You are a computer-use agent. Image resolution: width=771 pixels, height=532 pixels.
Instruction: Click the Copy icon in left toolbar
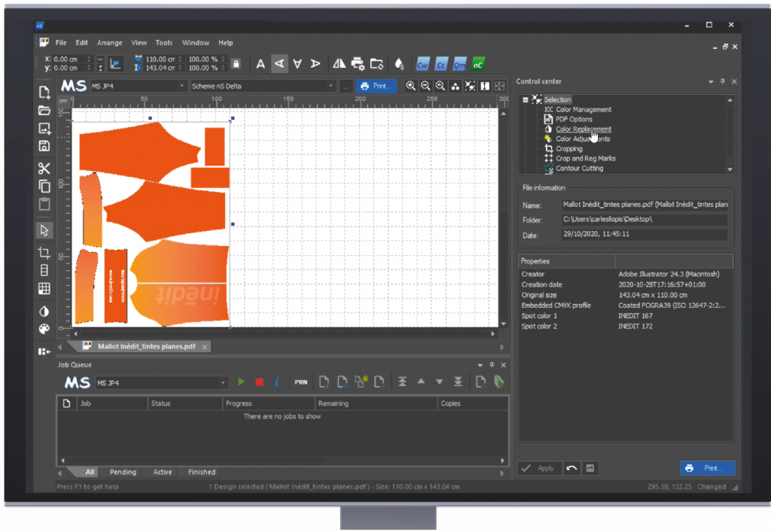pos(44,186)
